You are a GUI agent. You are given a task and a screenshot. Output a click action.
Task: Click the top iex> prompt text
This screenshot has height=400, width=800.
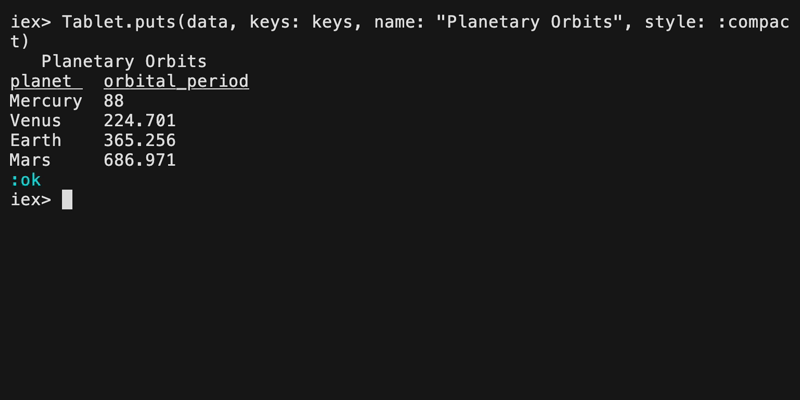(30, 22)
